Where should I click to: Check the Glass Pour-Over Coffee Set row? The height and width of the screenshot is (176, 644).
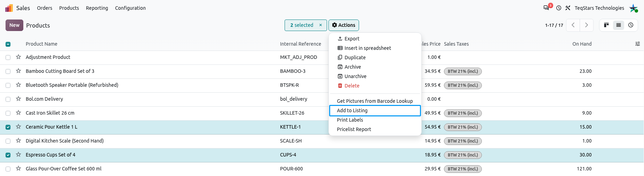point(8,169)
